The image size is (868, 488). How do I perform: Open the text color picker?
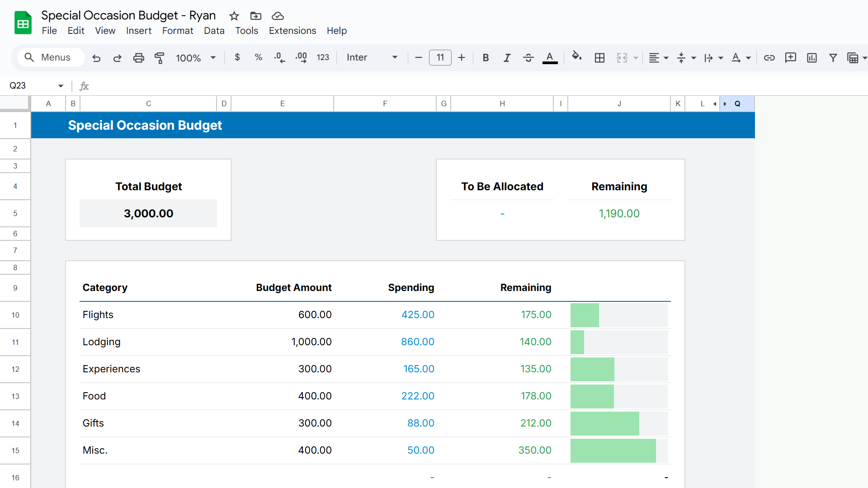(x=550, y=58)
